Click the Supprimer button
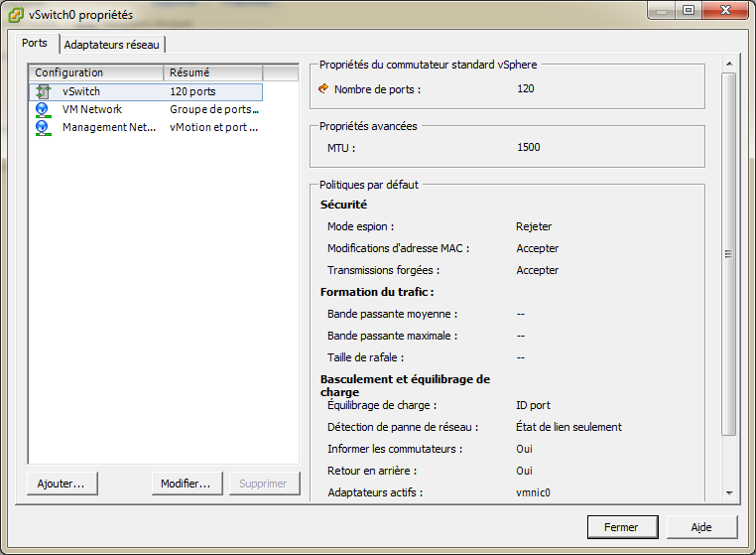This screenshot has height=555, width=756. [264, 484]
